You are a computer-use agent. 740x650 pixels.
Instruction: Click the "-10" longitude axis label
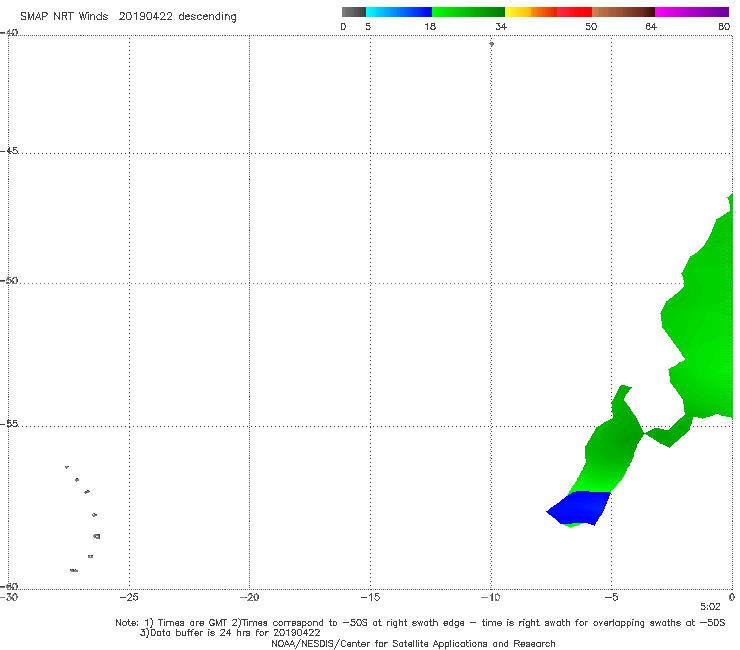[490, 597]
